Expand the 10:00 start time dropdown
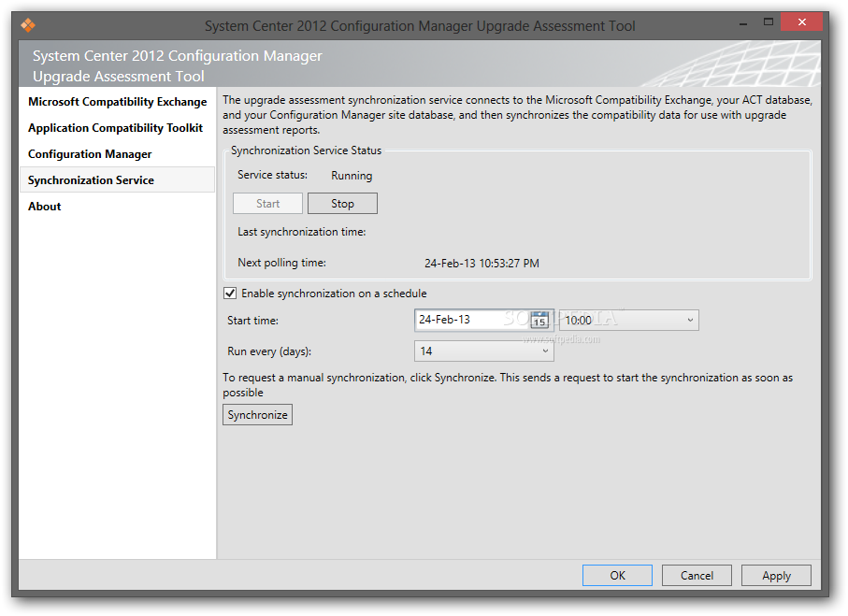The height and width of the screenshot is (616, 848). [629, 321]
